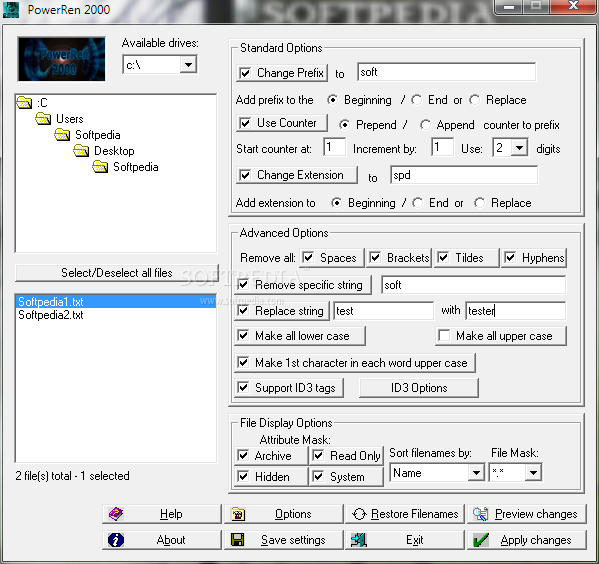Open the File Mask dropdown
This screenshot has width=599, height=564.
[x=534, y=473]
